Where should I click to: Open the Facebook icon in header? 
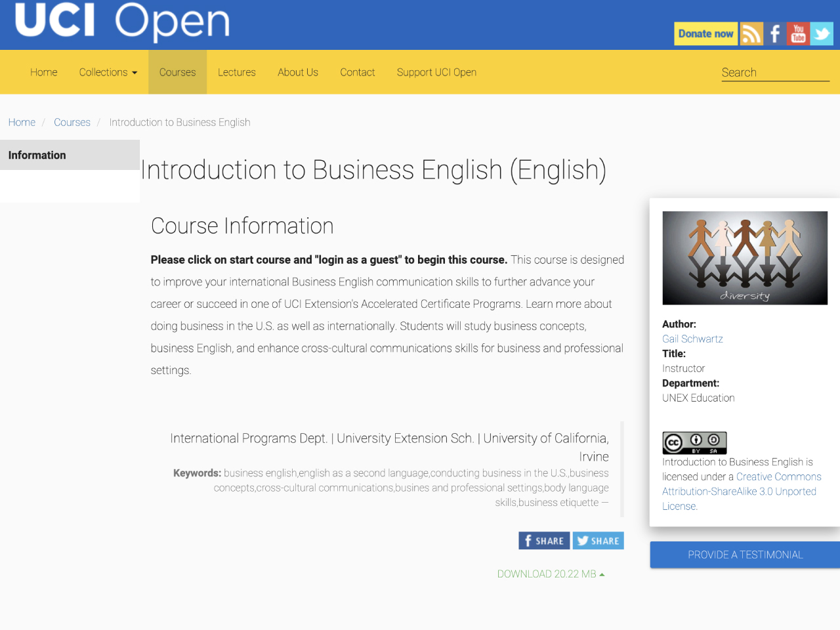[x=775, y=33]
